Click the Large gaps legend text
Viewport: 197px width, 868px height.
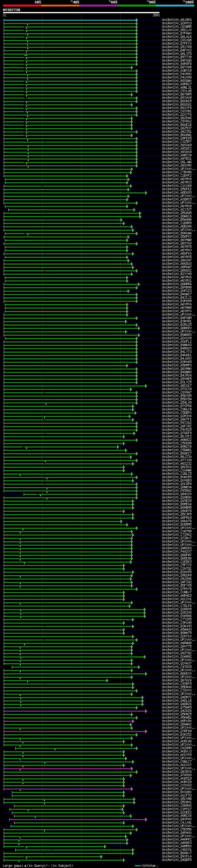pos(38,866)
